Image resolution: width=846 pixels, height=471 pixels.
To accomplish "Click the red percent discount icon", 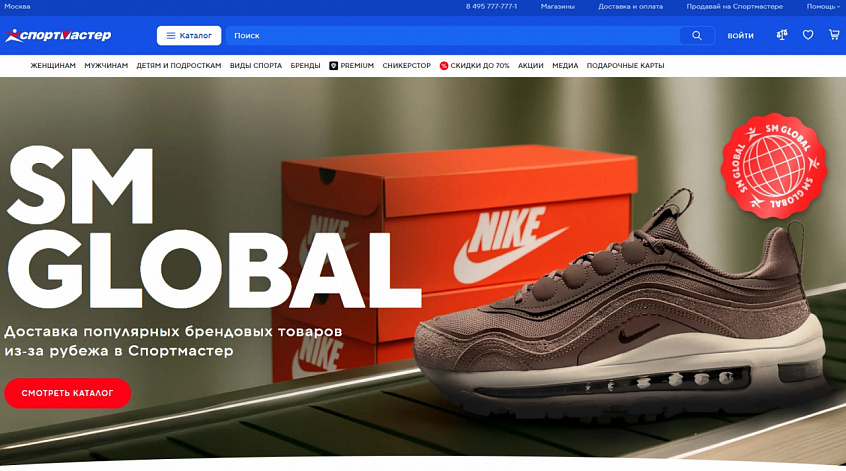I will pyautogui.click(x=444, y=66).
